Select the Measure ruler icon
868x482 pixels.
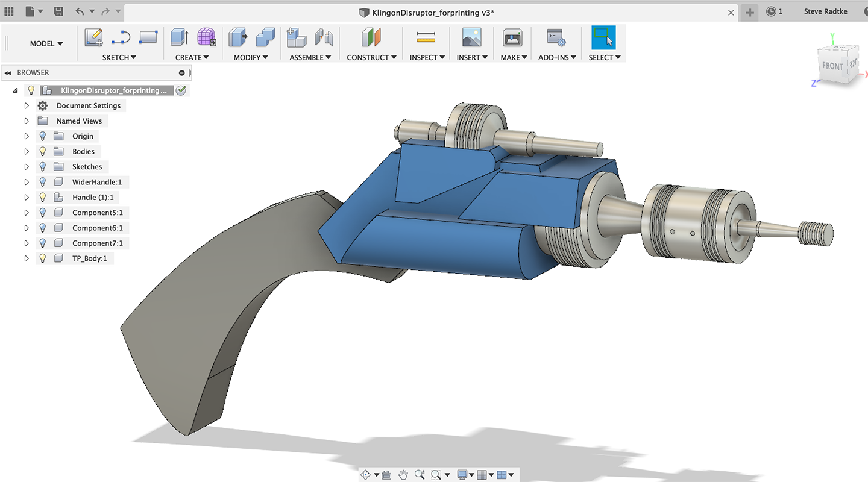click(x=426, y=37)
